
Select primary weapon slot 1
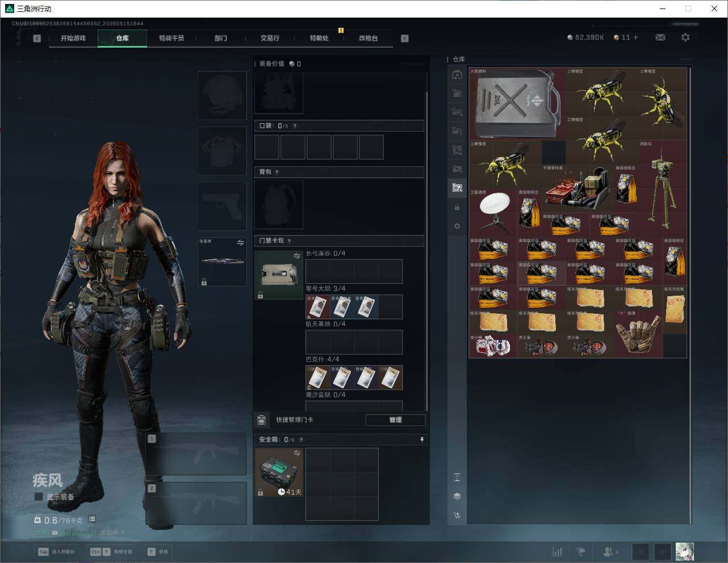coord(196,455)
